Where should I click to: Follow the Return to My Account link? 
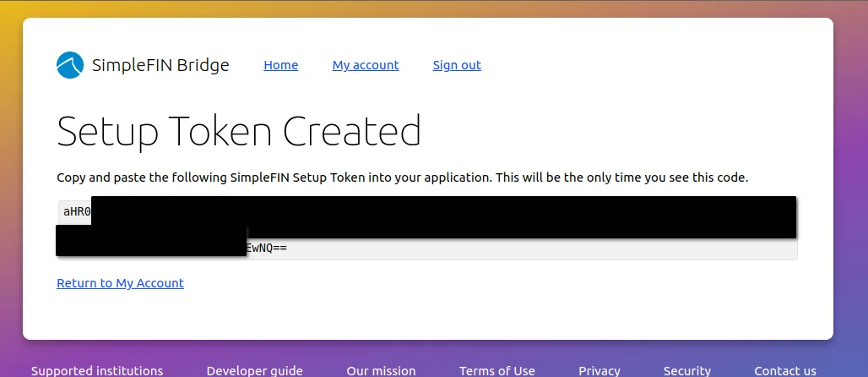[x=120, y=283]
